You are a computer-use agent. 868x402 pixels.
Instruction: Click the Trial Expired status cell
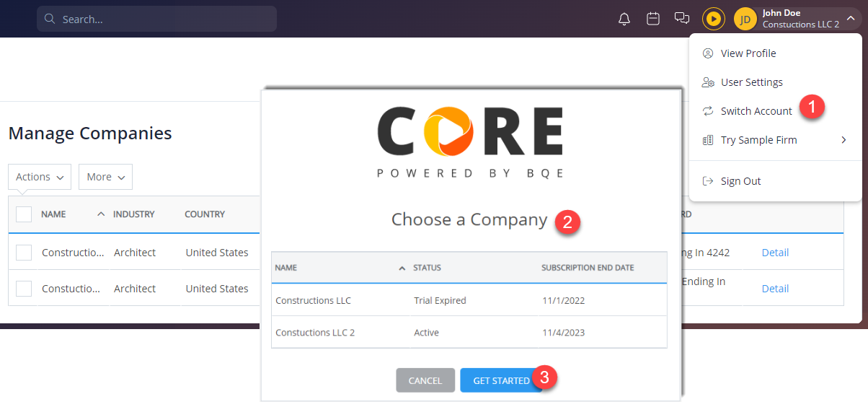(x=440, y=300)
